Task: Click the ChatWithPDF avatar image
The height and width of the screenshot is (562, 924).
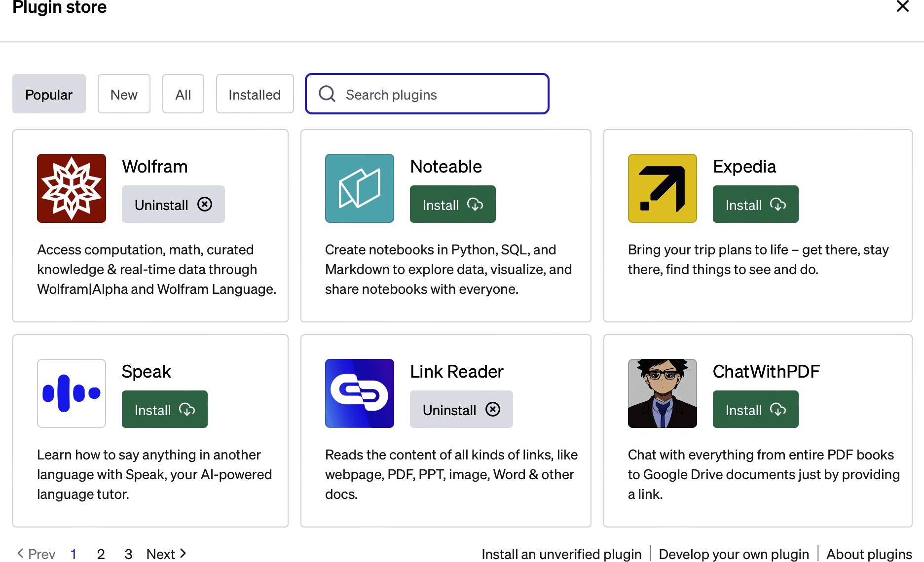Action: [663, 393]
